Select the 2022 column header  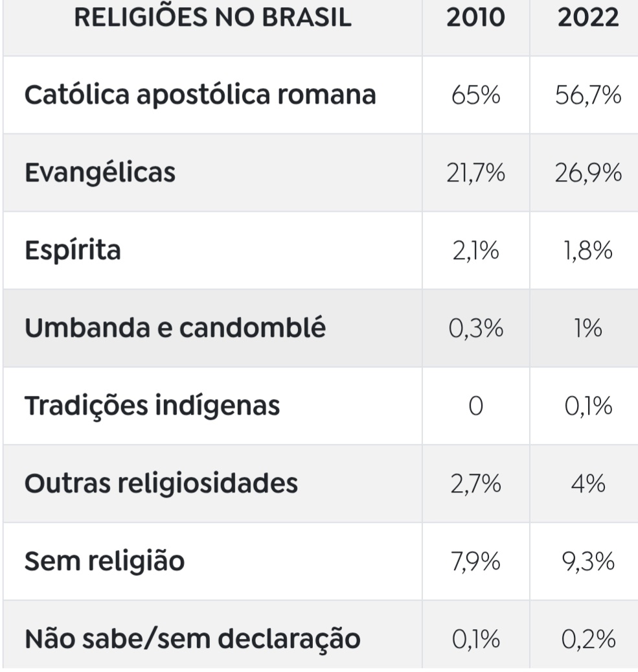587,18
